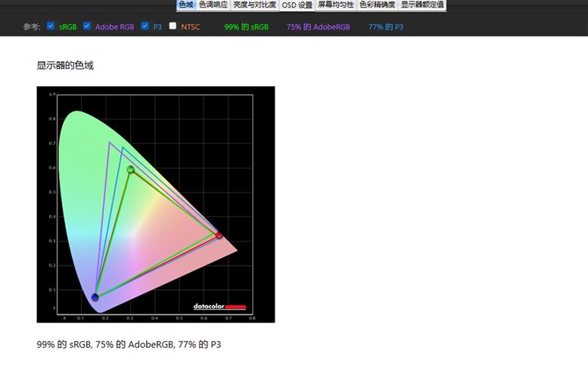588x378 pixels.
Task: Click the summary line below the chart
Action: coord(129,344)
